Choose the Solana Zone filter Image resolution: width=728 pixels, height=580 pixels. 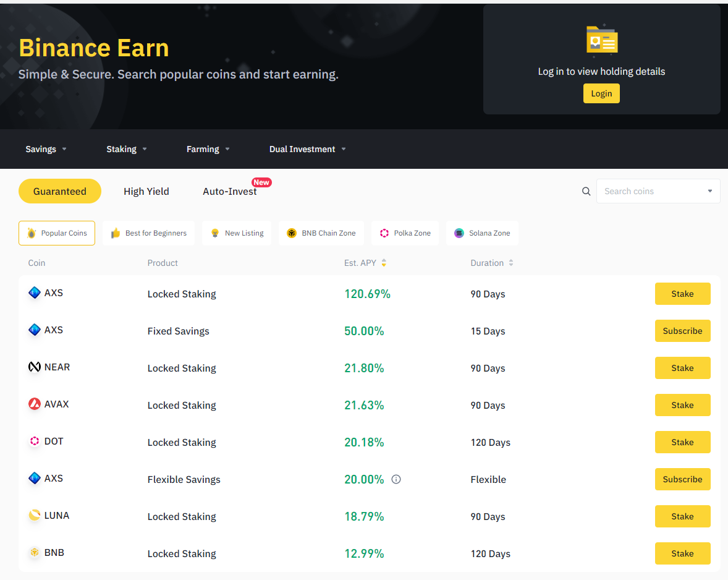coord(483,233)
